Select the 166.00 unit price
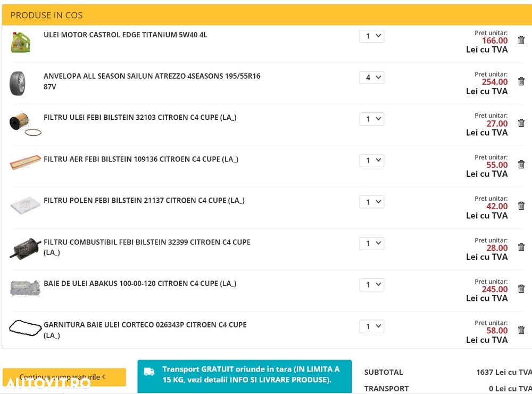The height and width of the screenshot is (394, 532). click(x=495, y=41)
